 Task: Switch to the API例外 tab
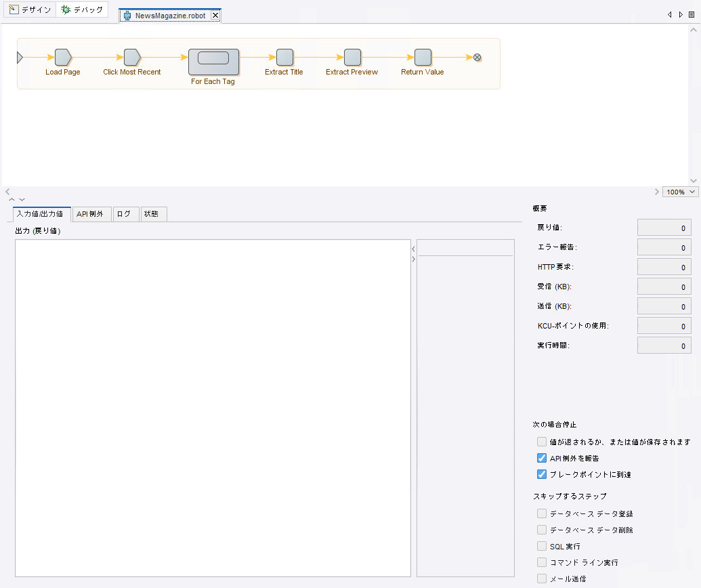point(90,214)
